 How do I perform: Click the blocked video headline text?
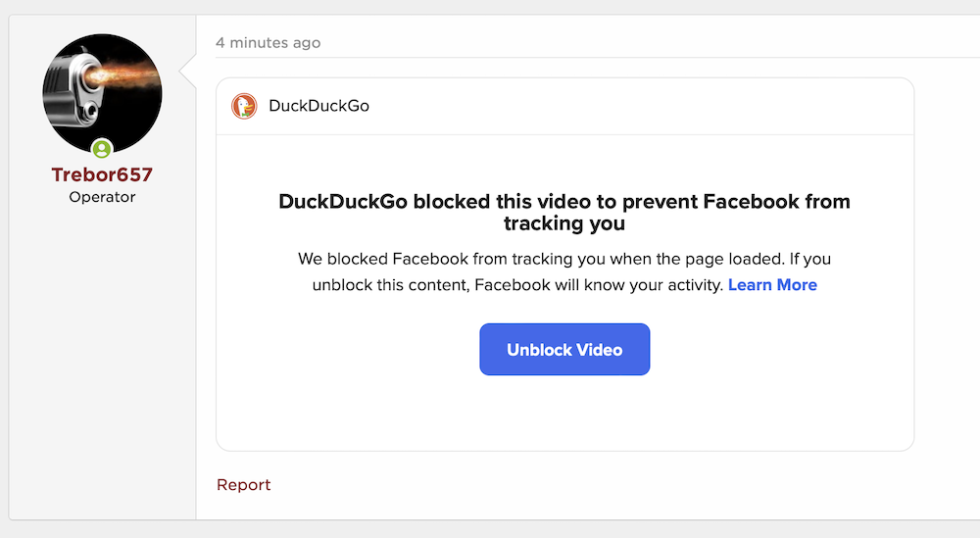564,212
